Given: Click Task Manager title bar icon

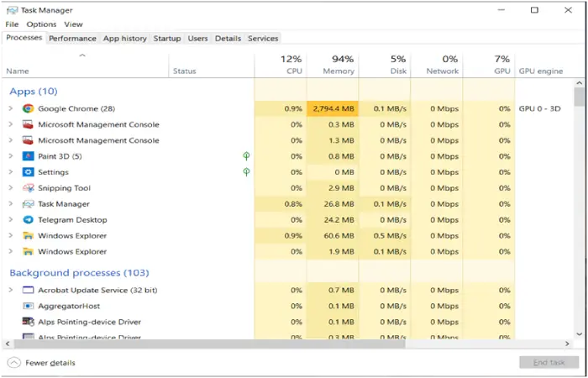Looking at the screenshot, I should click(13, 10).
